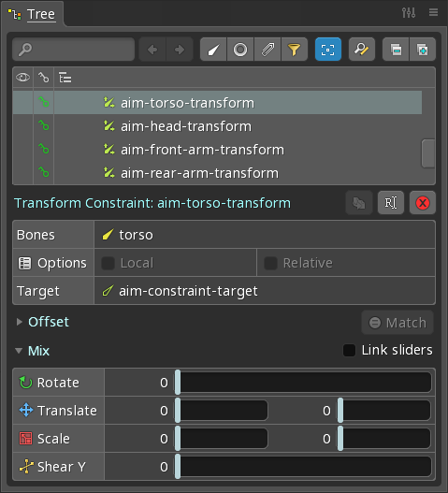Open the find and replace tool
This screenshot has width=448, height=493.
(x=362, y=50)
